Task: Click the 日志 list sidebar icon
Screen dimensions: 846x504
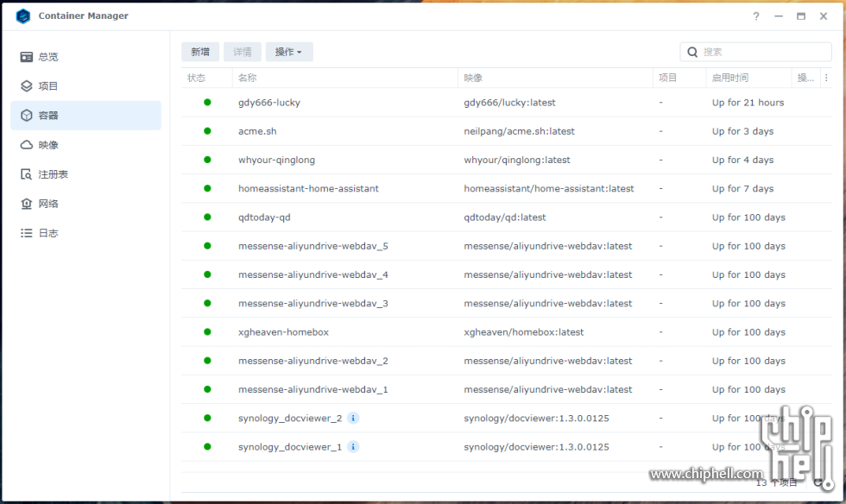Action: 27,233
